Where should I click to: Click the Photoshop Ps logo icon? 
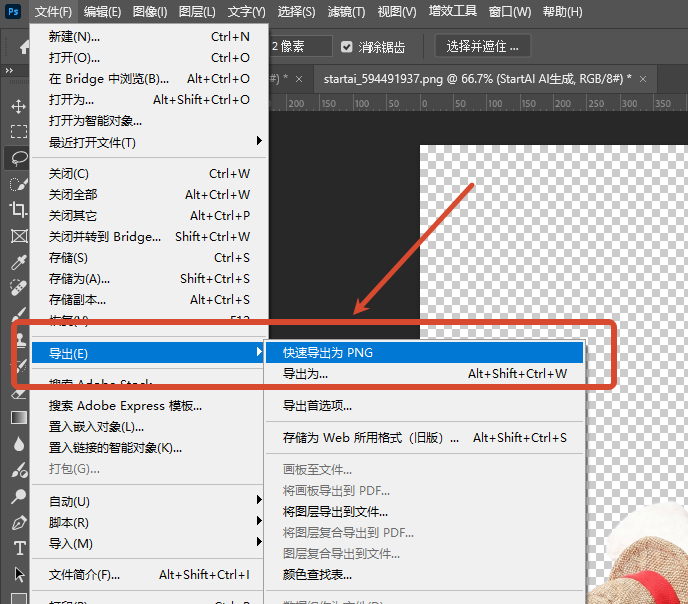[13, 11]
